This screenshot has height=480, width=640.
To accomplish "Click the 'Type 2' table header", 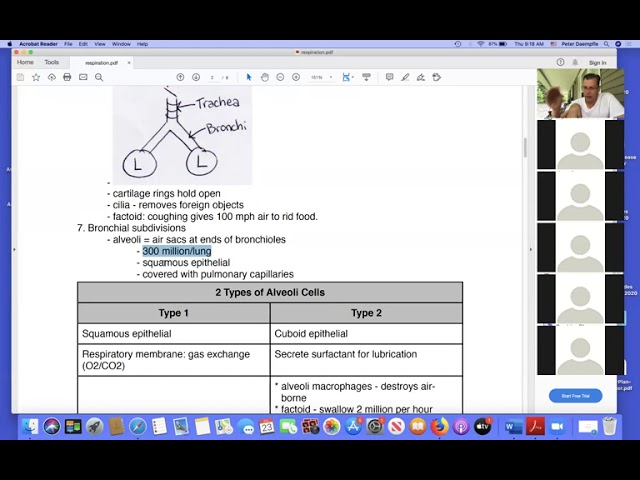I will pos(366,313).
